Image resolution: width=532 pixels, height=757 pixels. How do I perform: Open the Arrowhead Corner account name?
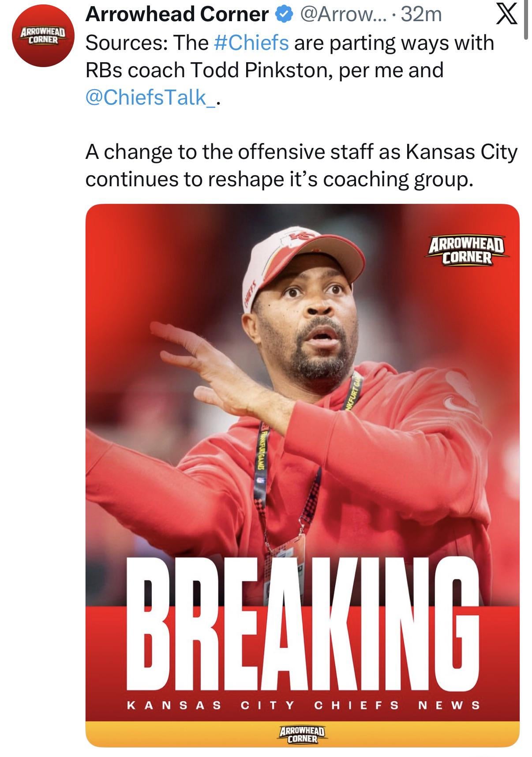pos(177,15)
